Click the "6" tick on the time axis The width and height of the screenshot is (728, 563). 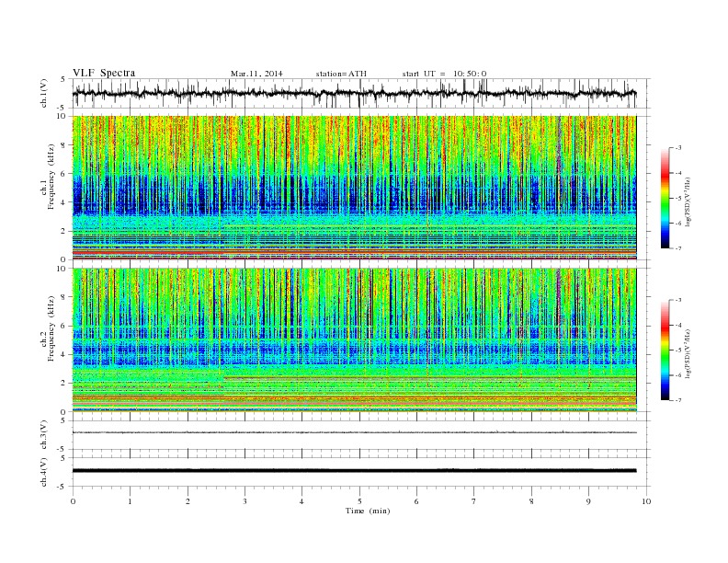click(x=416, y=501)
